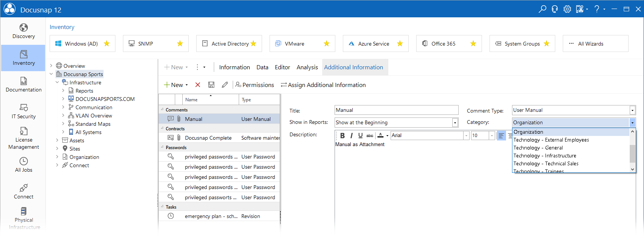Image resolution: width=644 pixels, height=244 pixels.
Task: Toggle italic formatting in description editor
Action: pos(352,136)
